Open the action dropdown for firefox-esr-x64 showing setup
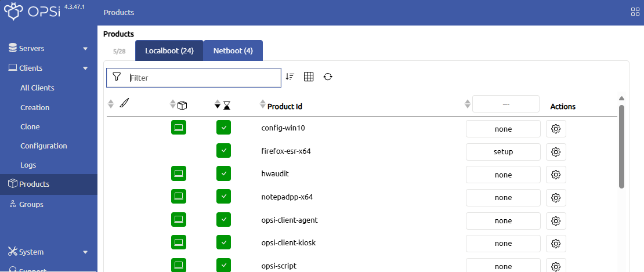Screen dimensions: 644x272 (x=503, y=152)
